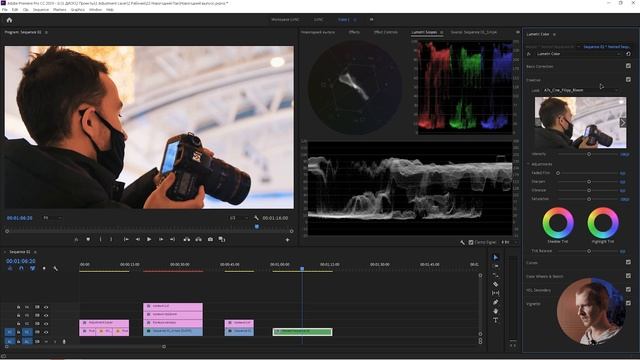
Task: Open the Fit zoom level dropdown
Action: click(x=52, y=218)
